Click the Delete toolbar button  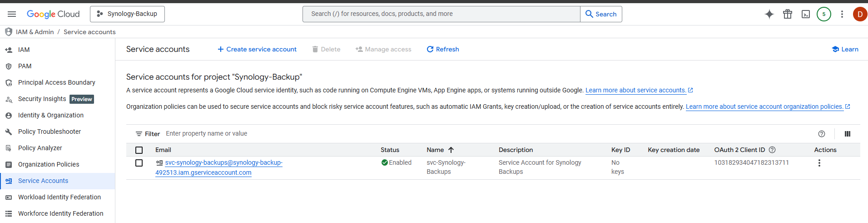[x=326, y=49]
